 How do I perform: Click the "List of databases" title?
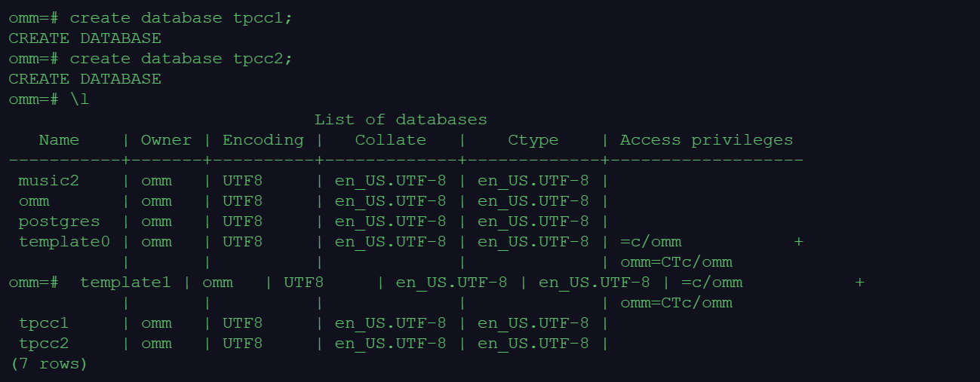pos(401,119)
